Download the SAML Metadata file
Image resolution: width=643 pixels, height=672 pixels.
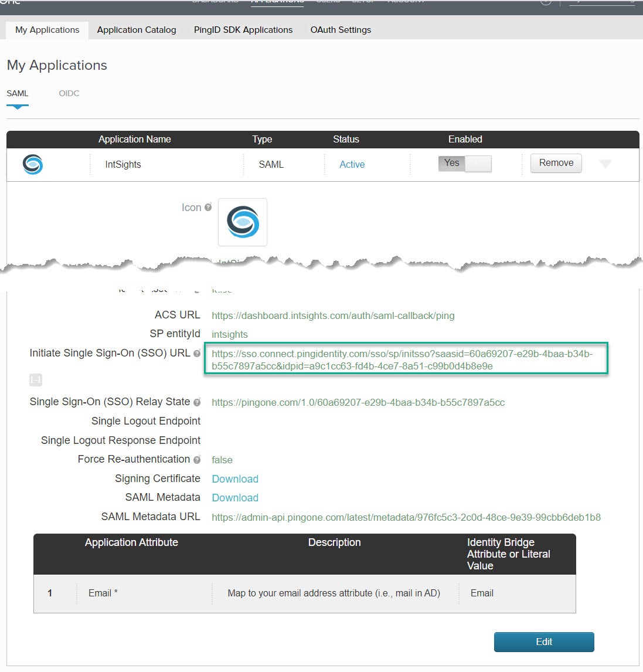pos(235,498)
